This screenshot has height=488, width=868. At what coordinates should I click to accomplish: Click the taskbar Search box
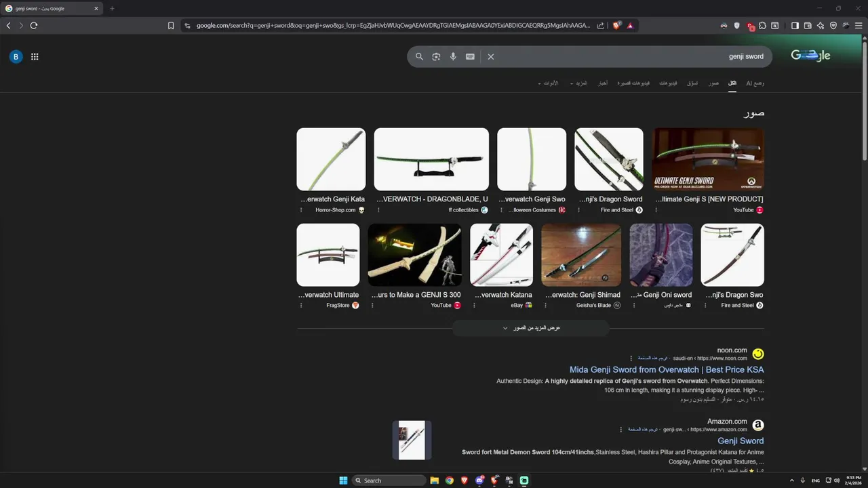389,481
